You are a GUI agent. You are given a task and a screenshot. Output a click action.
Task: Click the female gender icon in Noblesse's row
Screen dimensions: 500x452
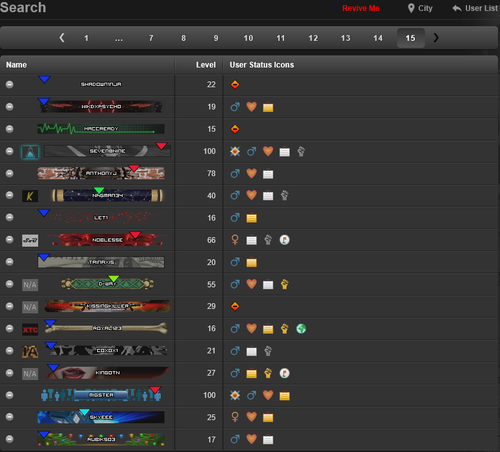coord(235,240)
